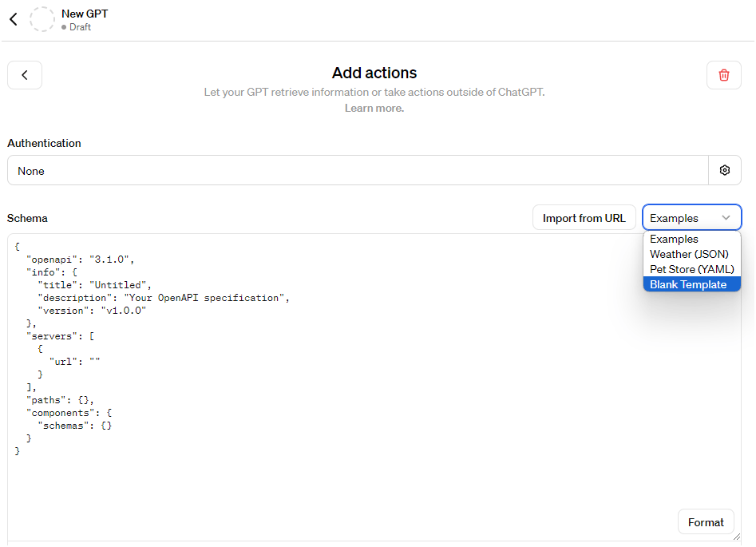Select Pet Store (YAML) example option
Screen dimensions: 756x547
pyautogui.click(x=691, y=269)
